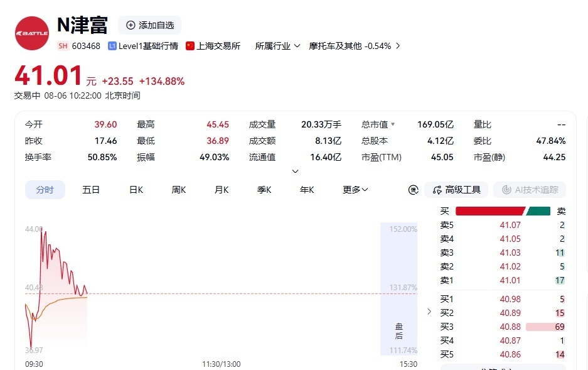Click the plus icon in 添加自选

[x=131, y=25]
